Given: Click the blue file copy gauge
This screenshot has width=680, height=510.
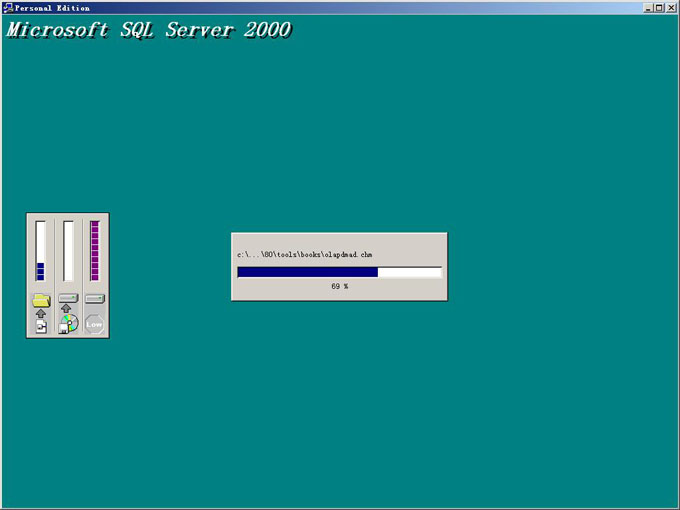Looking at the screenshot, I should click(x=40, y=251).
